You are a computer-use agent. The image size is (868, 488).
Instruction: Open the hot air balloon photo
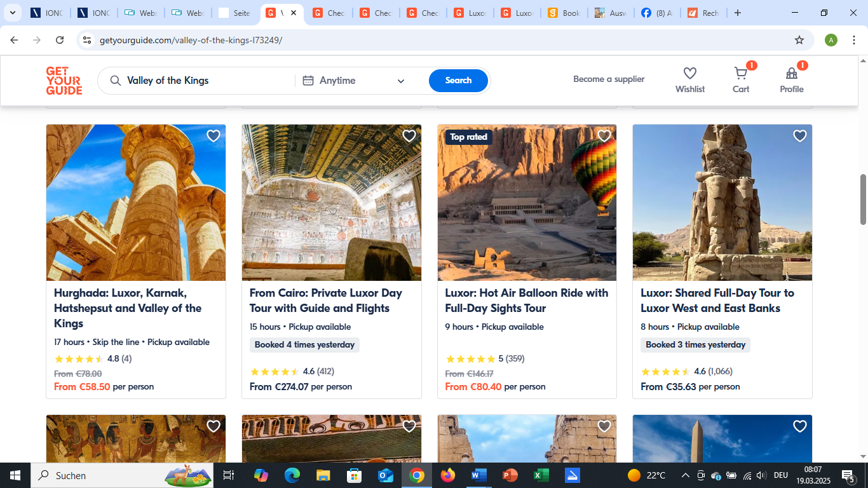click(527, 203)
